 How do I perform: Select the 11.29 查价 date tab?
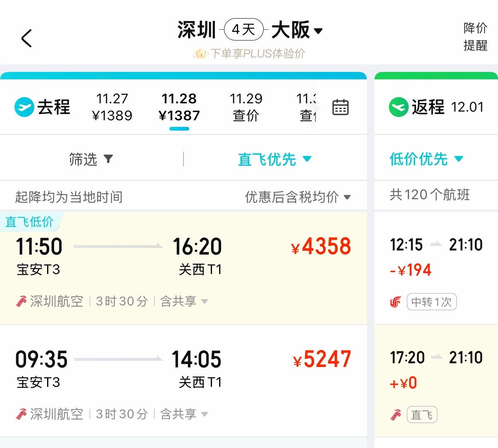[246, 107]
